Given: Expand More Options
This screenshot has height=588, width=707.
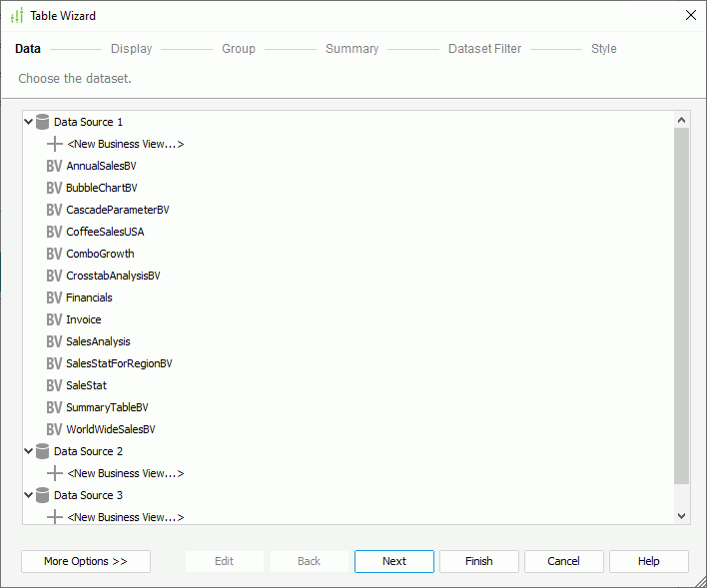Looking at the screenshot, I should pos(86,561).
